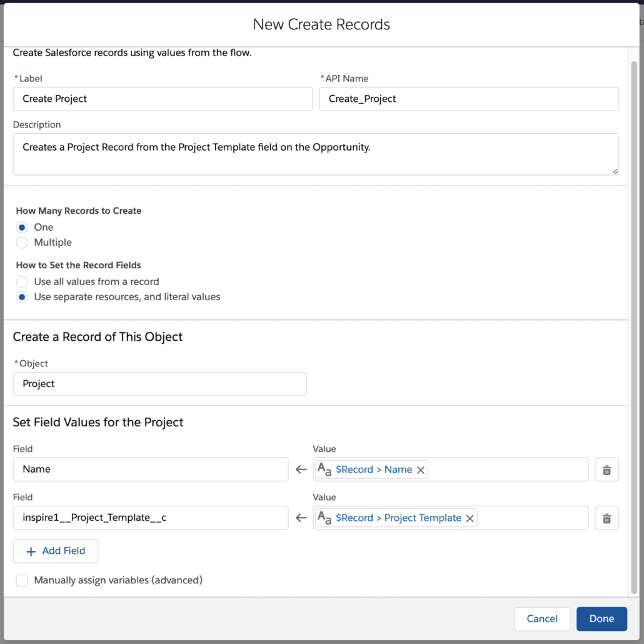
Task: Click the dialog's vertical scrollbar
Action: [634, 328]
